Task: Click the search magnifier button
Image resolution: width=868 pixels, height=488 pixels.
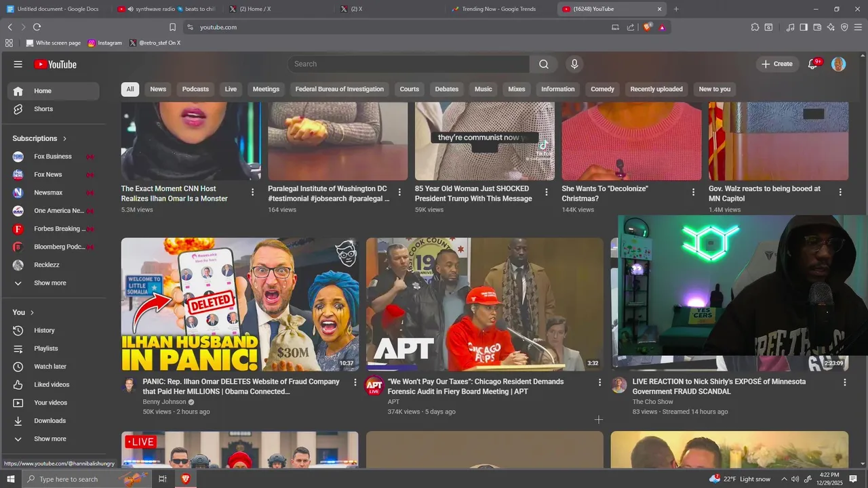Action: pos(544,64)
